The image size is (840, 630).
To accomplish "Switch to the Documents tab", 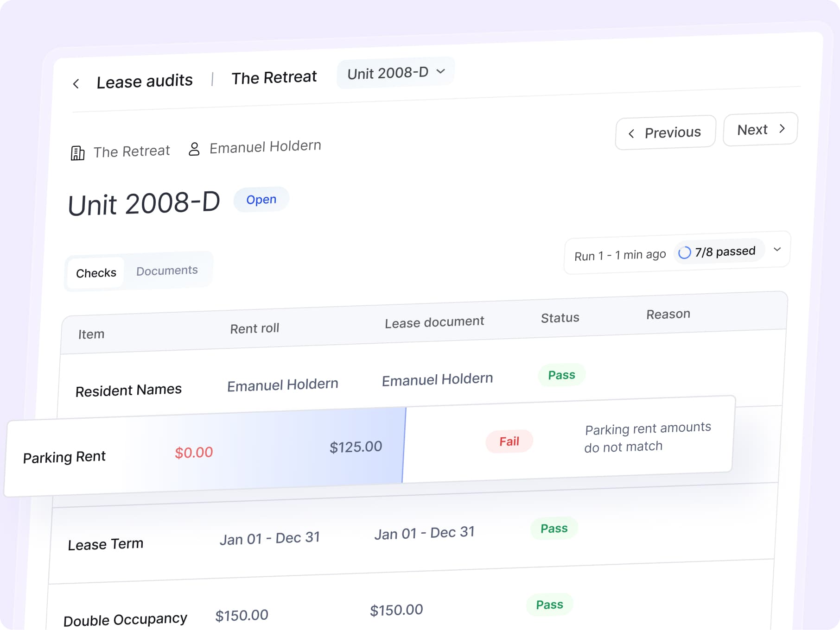I will tap(166, 270).
